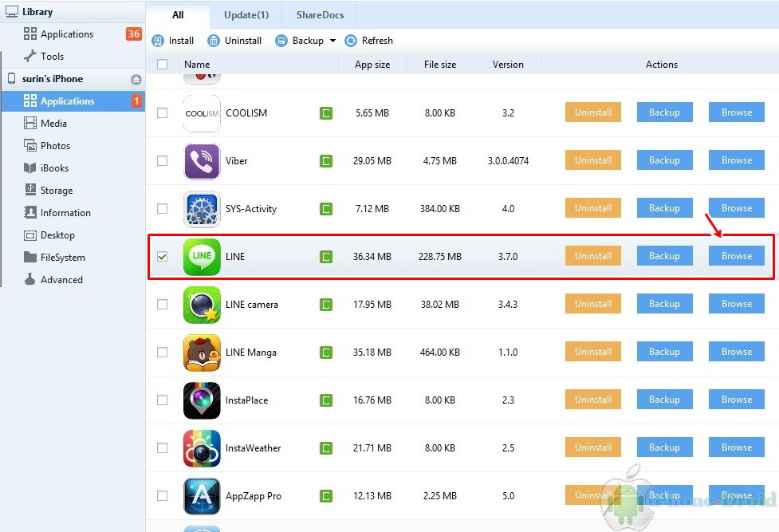Image resolution: width=779 pixels, height=532 pixels.
Task: Select Library Applications with 36 badge
Action: pyautogui.click(x=73, y=33)
